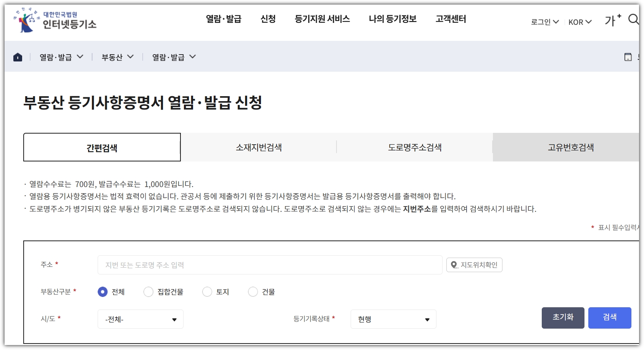Select the 건물 radio button
The height and width of the screenshot is (350, 644).
(253, 292)
